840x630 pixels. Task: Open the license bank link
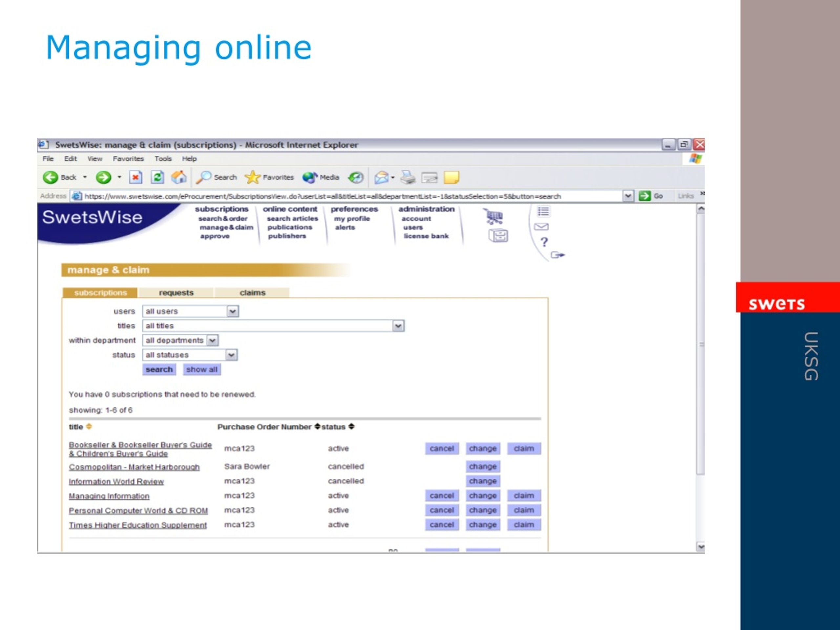(426, 236)
